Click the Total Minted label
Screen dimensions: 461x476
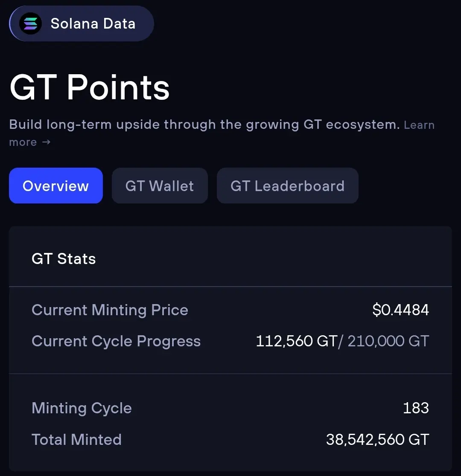[x=76, y=440]
